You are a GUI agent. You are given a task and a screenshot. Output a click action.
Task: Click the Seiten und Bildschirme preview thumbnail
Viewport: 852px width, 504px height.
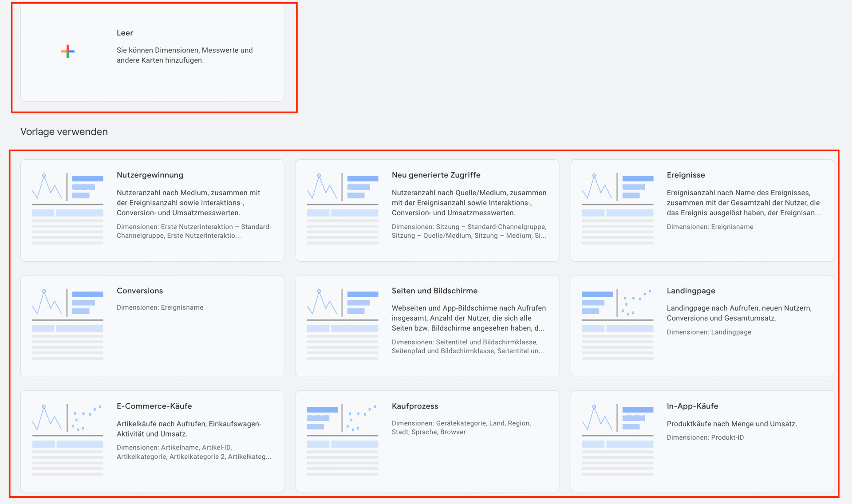343,324
